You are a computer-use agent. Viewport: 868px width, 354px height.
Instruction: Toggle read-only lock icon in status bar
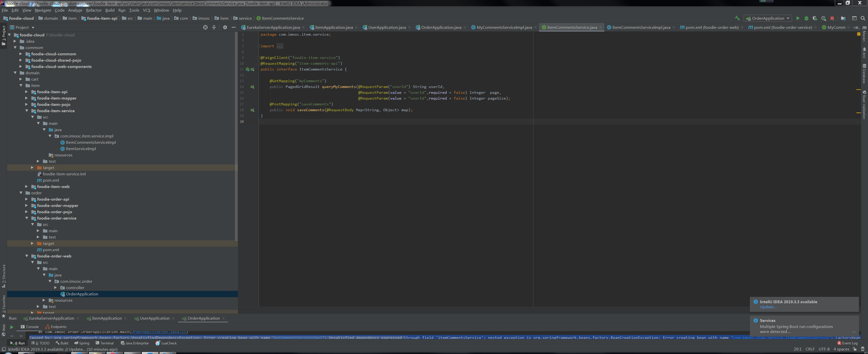pyautogui.click(x=855, y=349)
